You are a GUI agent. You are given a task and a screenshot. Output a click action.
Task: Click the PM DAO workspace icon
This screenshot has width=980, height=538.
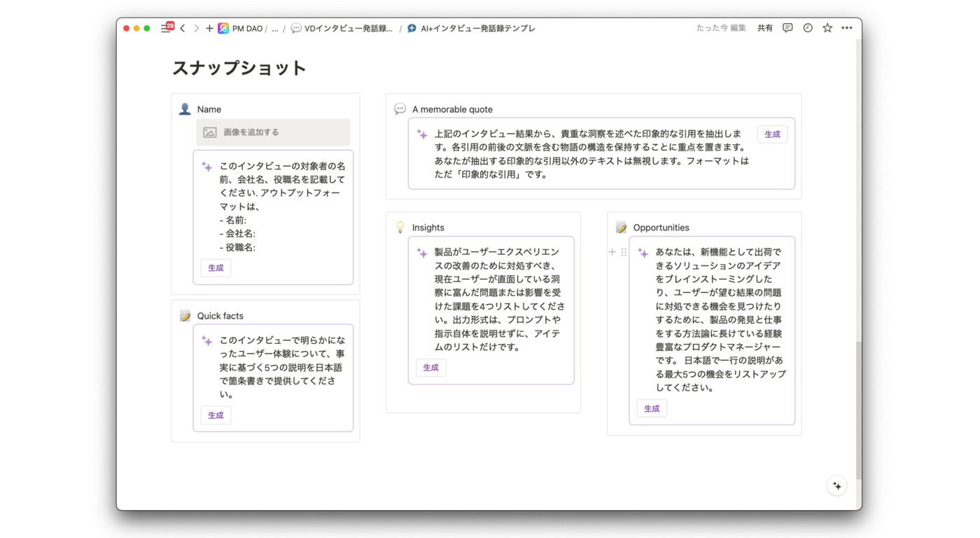click(x=223, y=28)
